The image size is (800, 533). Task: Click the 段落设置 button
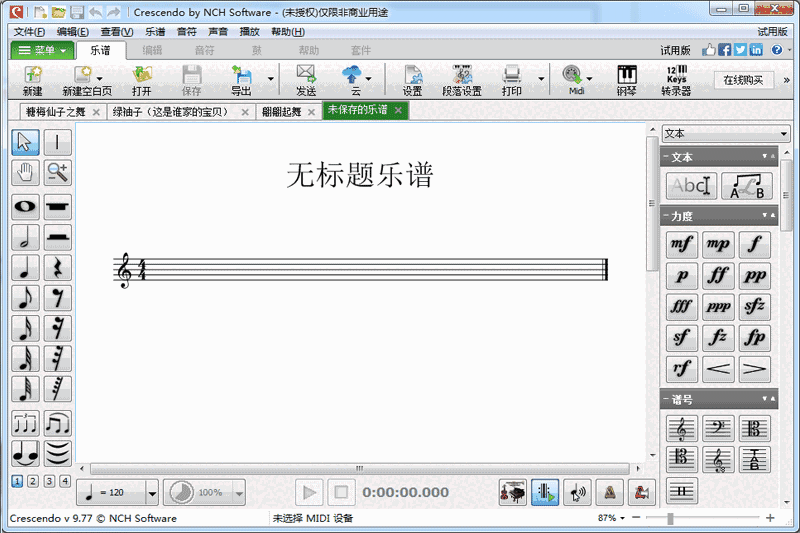pyautogui.click(x=462, y=80)
